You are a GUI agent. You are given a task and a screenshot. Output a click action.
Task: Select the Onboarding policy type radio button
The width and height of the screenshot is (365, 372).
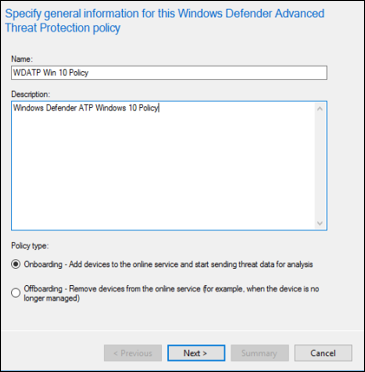pyautogui.click(x=16, y=265)
